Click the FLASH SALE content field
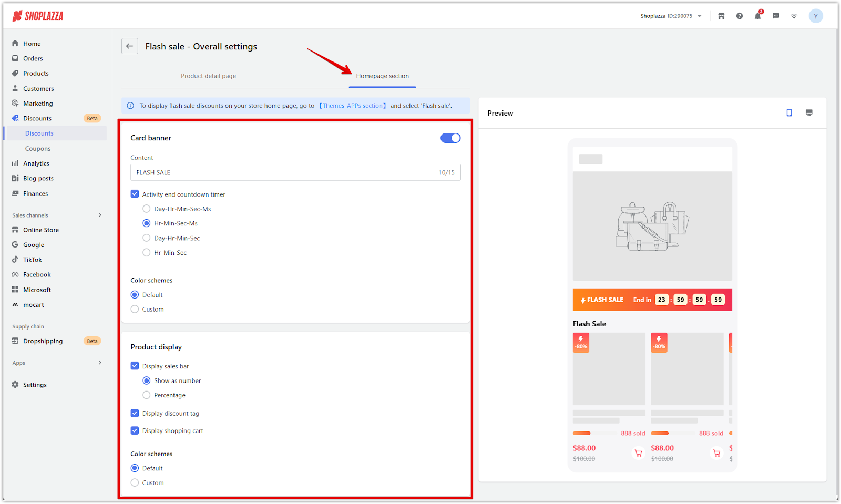 [x=295, y=172]
